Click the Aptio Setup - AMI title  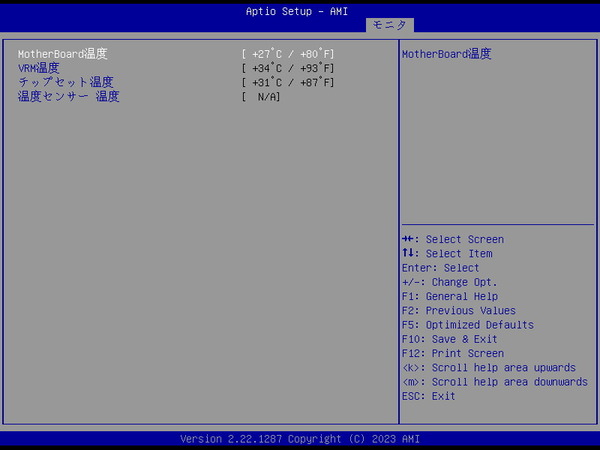(x=297, y=11)
